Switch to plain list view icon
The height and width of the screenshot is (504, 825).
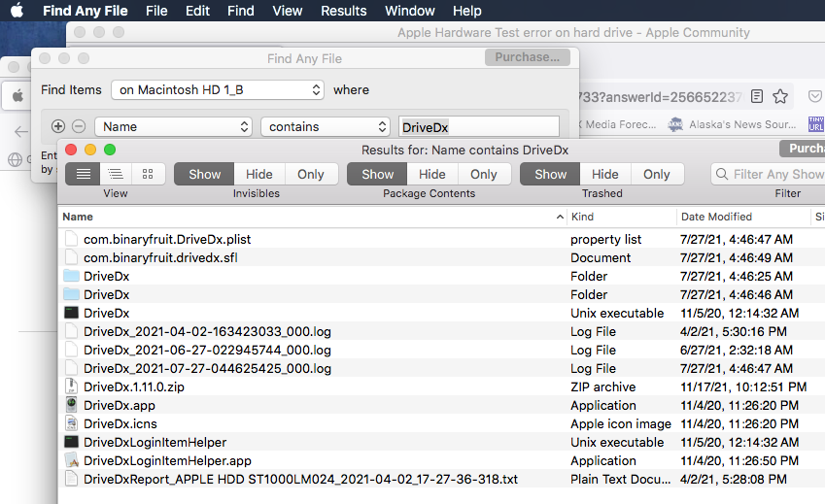pyautogui.click(x=84, y=174)
